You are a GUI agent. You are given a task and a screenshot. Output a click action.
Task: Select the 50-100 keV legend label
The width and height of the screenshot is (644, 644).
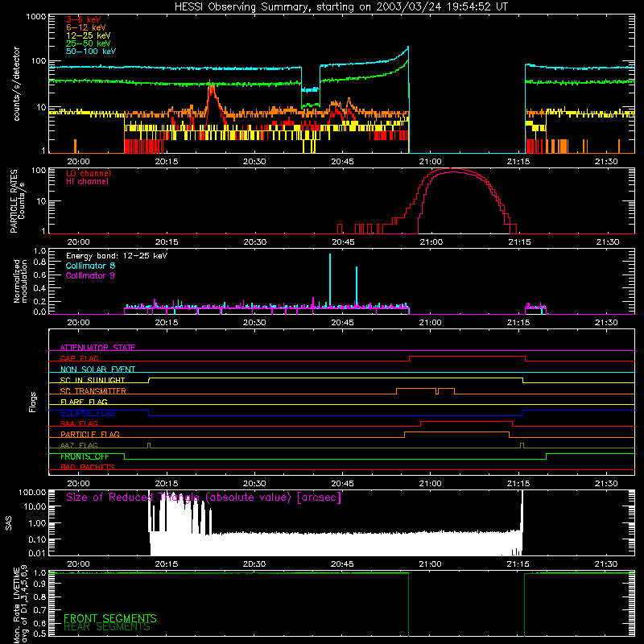coord(91,52)
